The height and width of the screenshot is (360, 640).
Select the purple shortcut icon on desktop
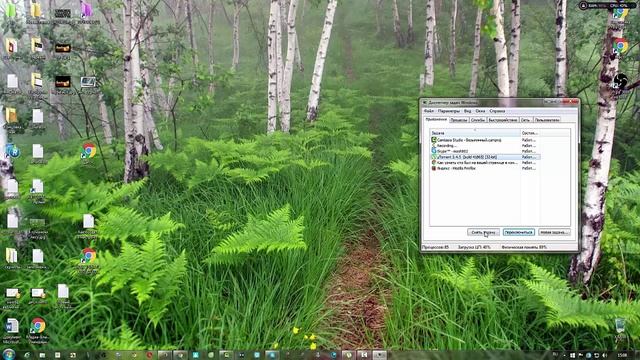pyautogui.click(x=87, y=11)
